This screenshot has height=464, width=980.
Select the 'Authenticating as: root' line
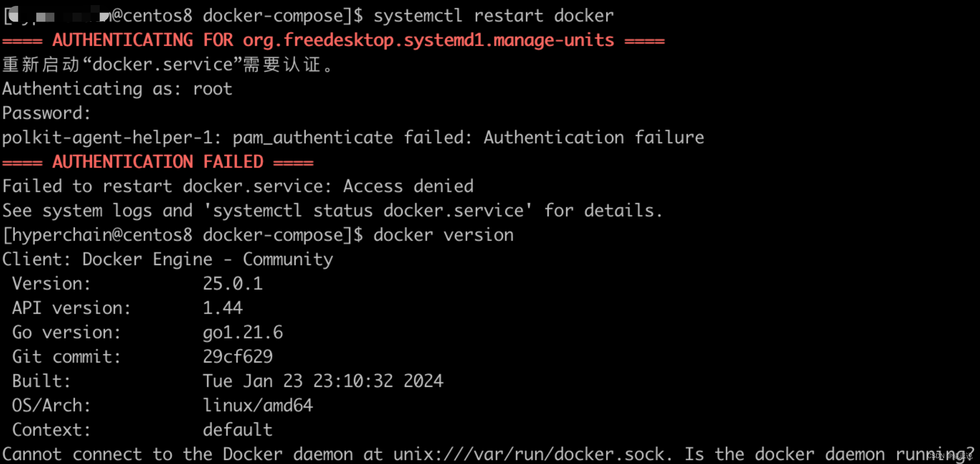[117, 89]
